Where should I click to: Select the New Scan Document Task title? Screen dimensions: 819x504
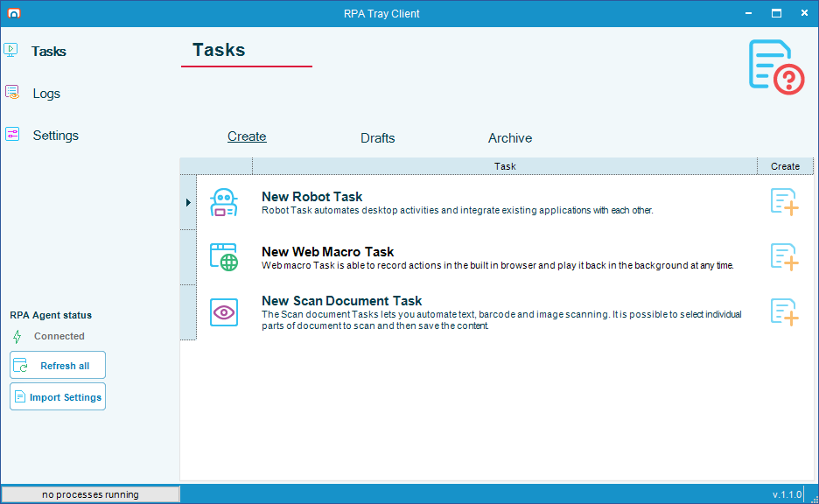pos(341,301)
